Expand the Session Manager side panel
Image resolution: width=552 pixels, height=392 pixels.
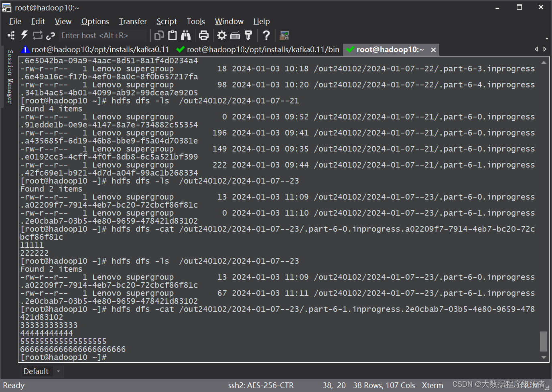coord(10,77)
